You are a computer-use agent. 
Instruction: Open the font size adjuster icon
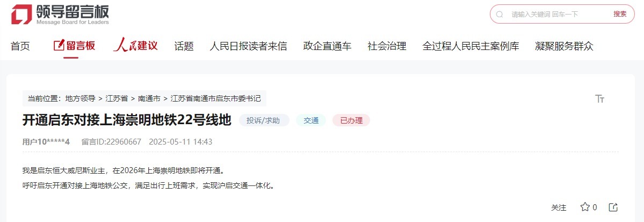tap(599, 99)
